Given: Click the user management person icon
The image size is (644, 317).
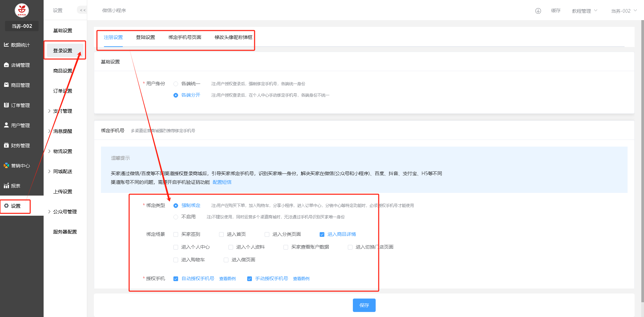Looking at the screenshot, I should (x=6, y=125).
